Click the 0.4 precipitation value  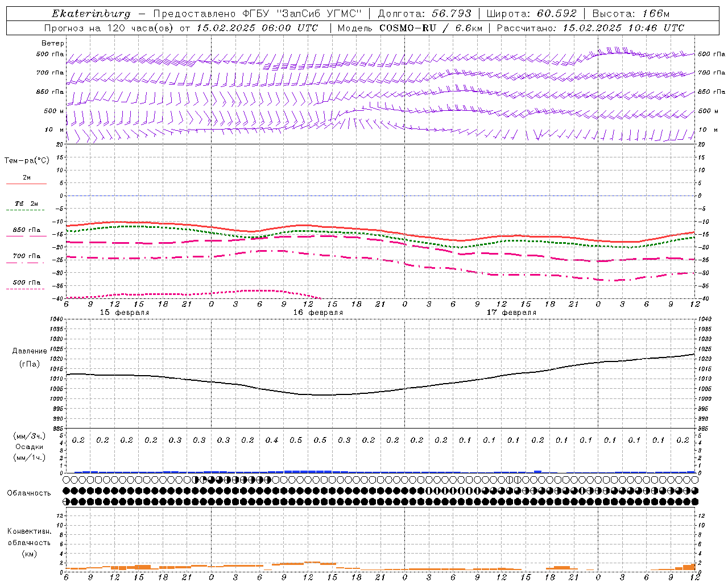tap(272, 440)
